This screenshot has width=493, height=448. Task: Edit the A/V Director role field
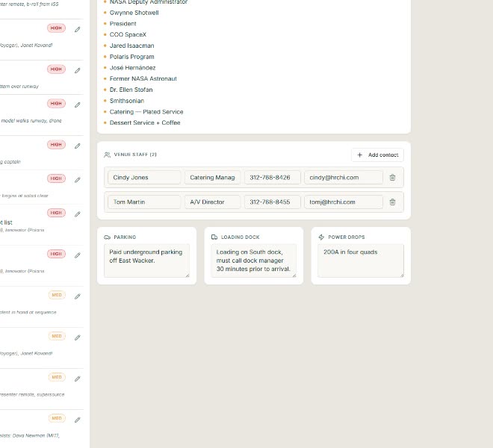(x=212, y=202)
